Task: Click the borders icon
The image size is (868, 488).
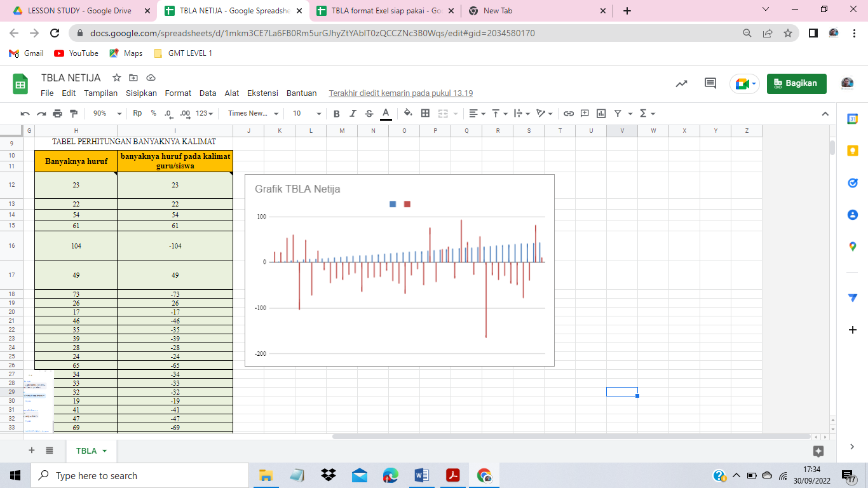Action: pyautogui.click(x=425, y=114)
